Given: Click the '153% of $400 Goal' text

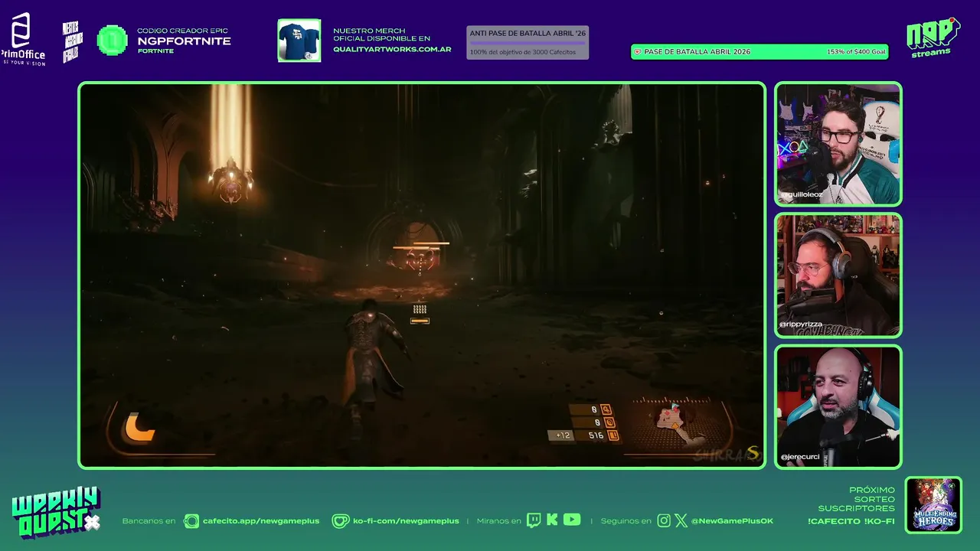Looking at the screenshot, I should (x=856, y=52).
